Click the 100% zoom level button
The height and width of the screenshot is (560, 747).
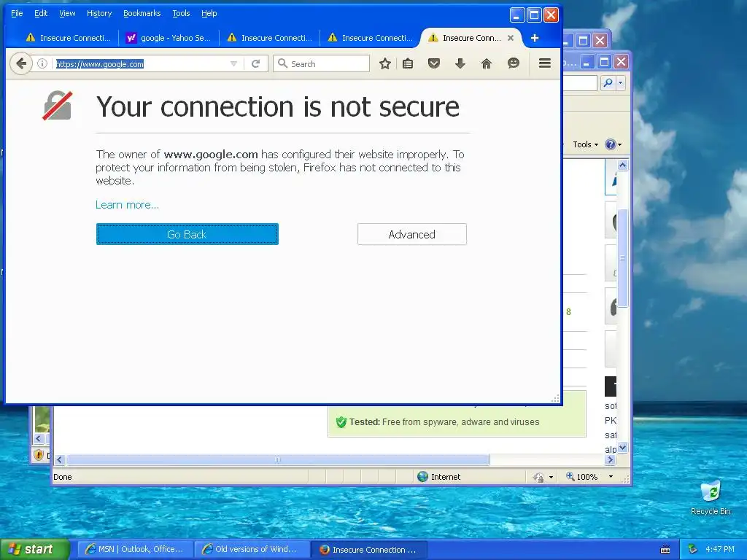click(581, 477)
